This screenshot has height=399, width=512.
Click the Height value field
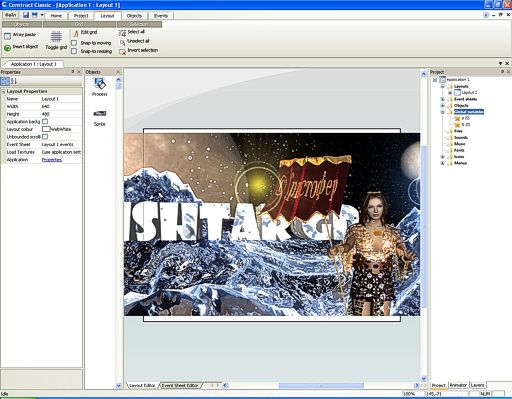[61, 114]
